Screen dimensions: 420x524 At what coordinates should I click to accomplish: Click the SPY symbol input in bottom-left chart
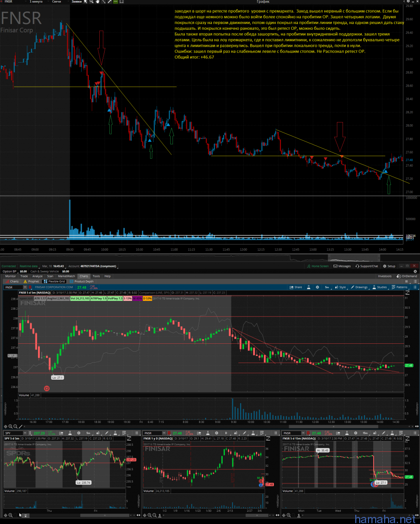tap(14, 433)
